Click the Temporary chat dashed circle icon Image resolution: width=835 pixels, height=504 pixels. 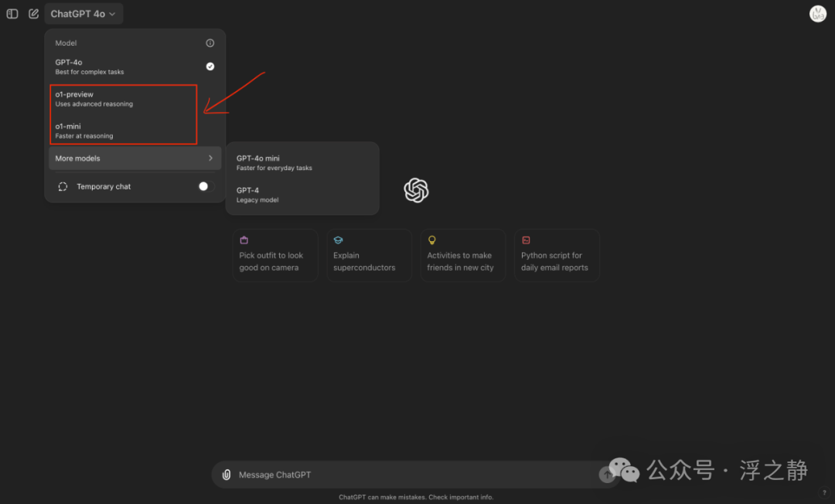coord(63,187)
